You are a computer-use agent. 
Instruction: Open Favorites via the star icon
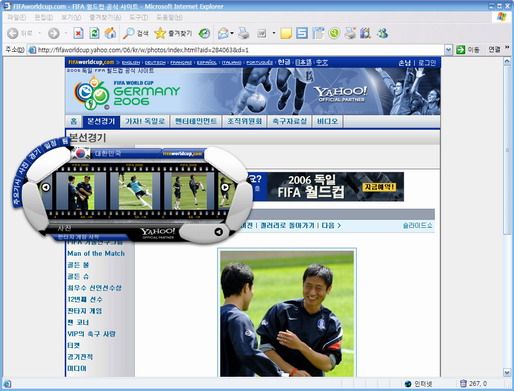pyautogui.click(x=160, y=33)
